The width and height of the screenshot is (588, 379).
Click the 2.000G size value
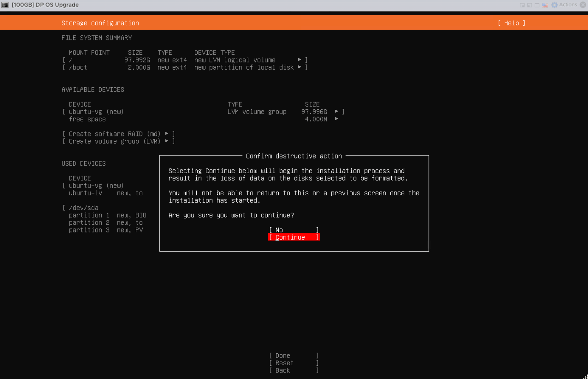(x=139, y=67)
